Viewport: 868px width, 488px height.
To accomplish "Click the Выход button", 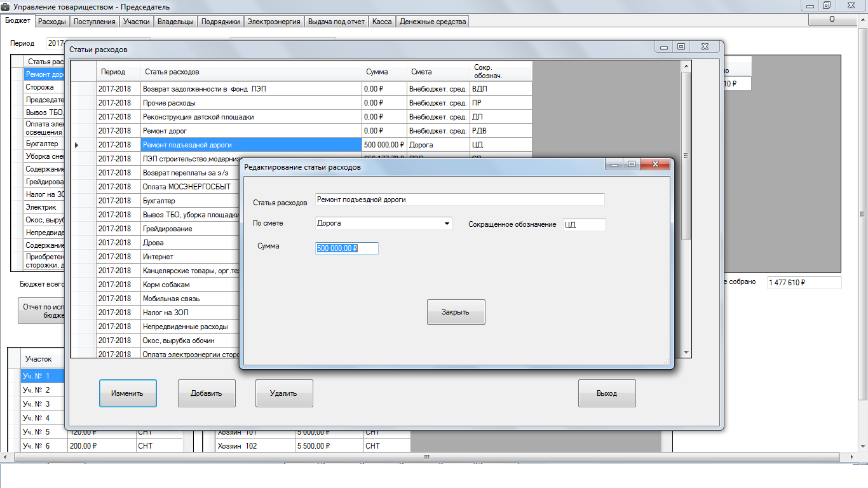I will click(x=606, y=393).
